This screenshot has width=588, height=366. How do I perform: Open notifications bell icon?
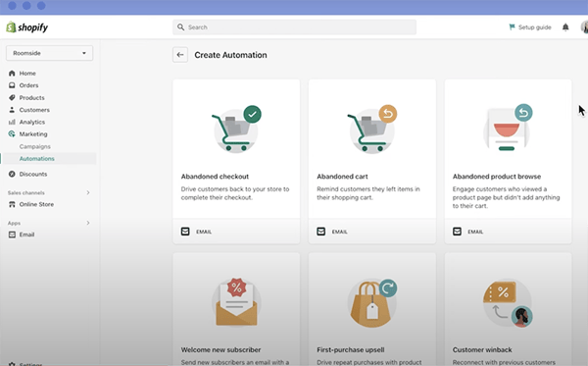pyautogui.click(x=565, y=27)
